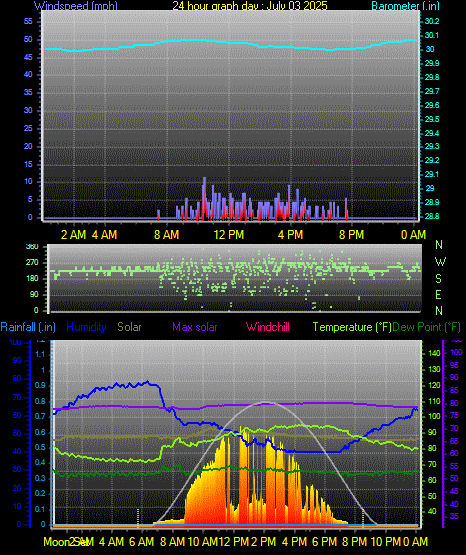Click the 'W' compass direction label
The height and width of the screenshot is (555, 466).
440,262
